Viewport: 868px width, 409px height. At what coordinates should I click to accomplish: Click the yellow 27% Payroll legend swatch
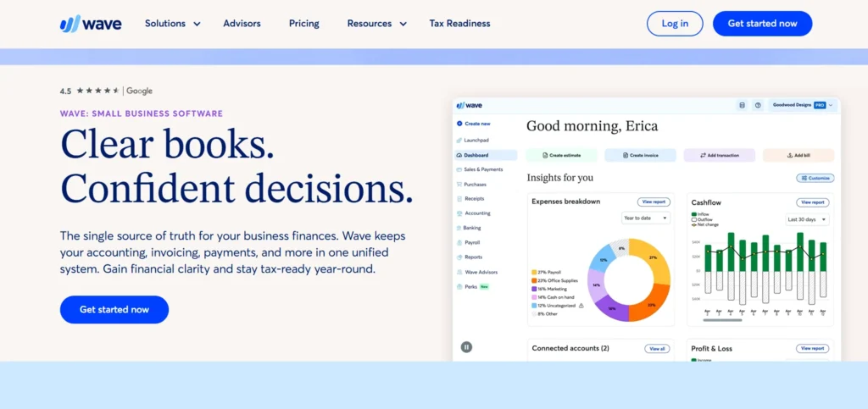534,272
